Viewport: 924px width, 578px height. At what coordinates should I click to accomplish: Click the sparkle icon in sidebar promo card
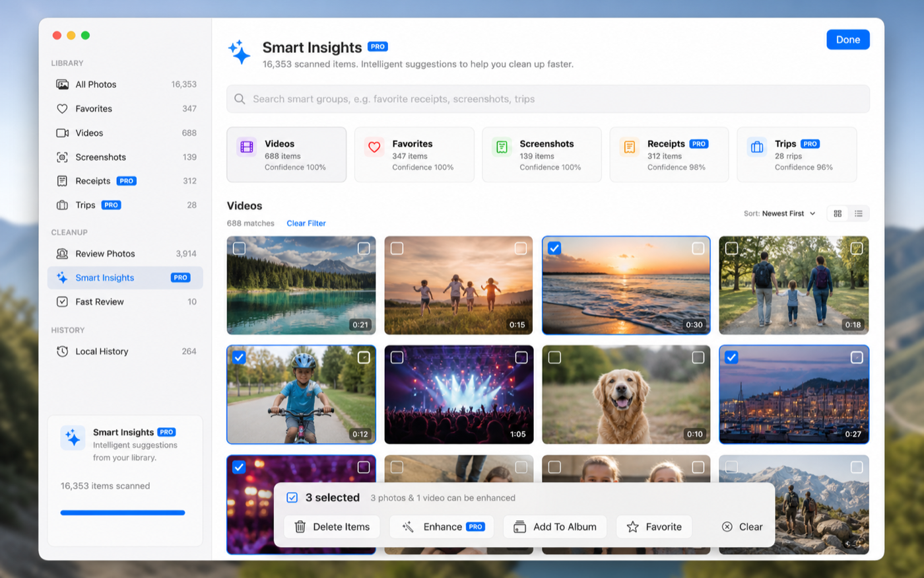73,438
